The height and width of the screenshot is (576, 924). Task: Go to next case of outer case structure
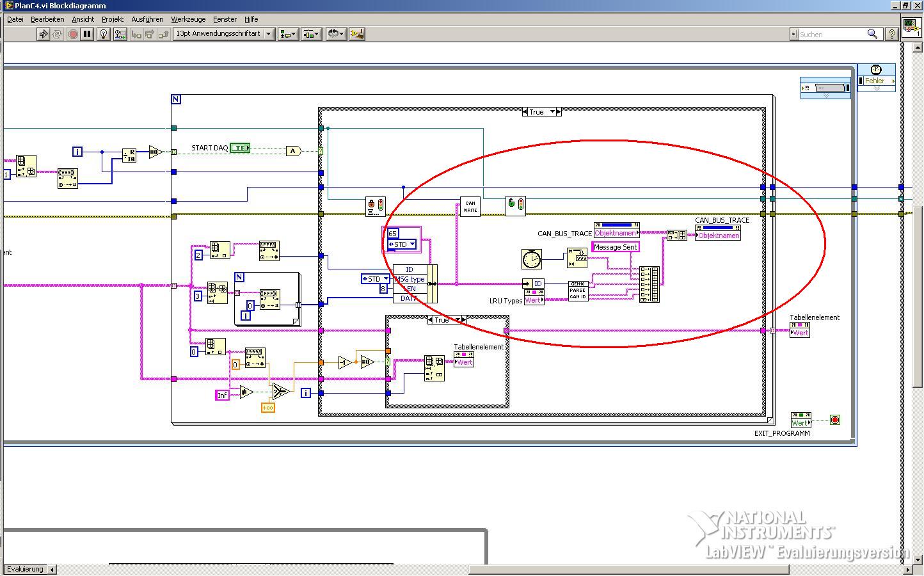[x=559, y=112]
